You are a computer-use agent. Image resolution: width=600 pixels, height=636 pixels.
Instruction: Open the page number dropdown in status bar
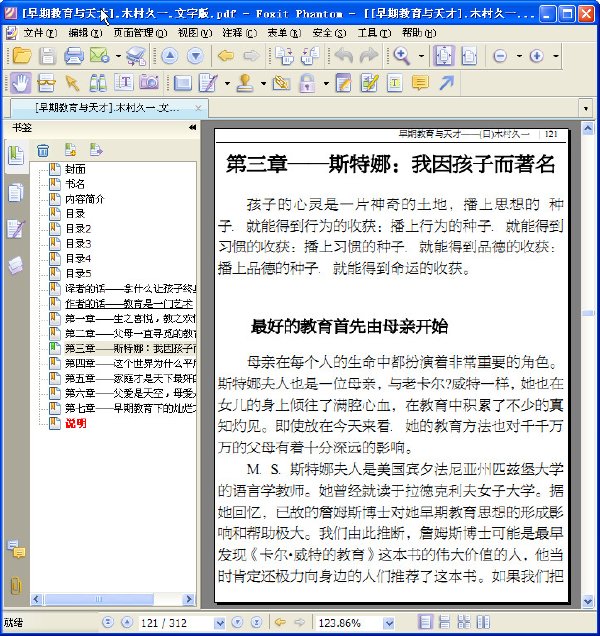click(x=219, y=623)
